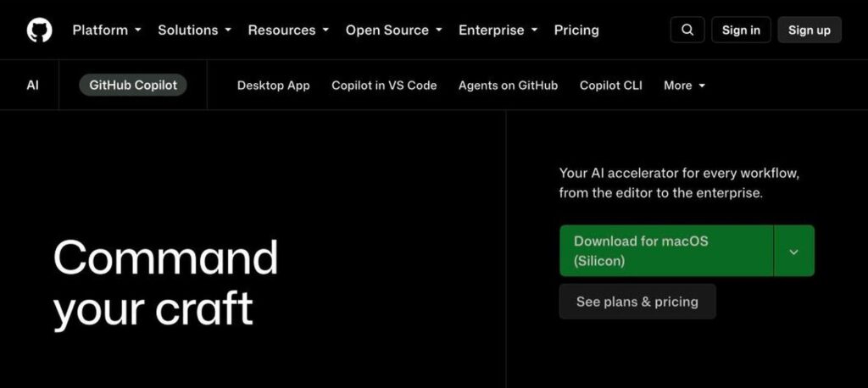Image resolution: width=868 pixels, height=388 pixels.
Task: Expand the Resources menu
Action: click(288, 30)
